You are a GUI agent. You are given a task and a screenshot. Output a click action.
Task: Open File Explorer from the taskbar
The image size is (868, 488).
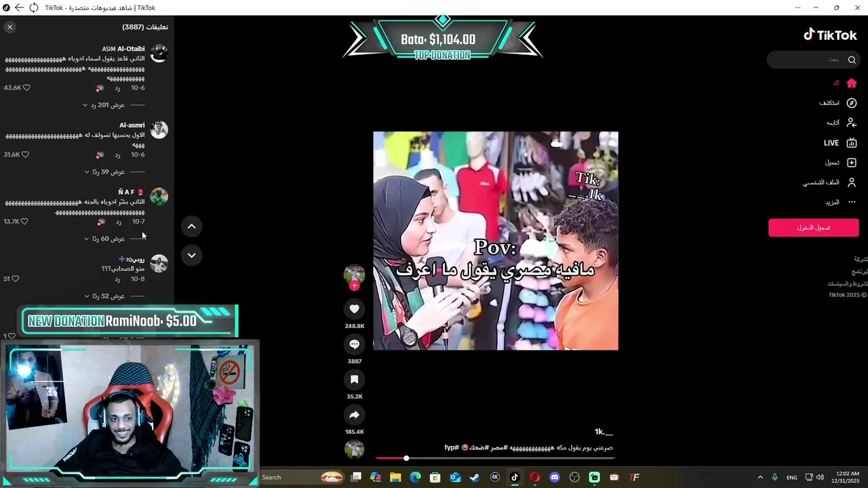[395, 477]
